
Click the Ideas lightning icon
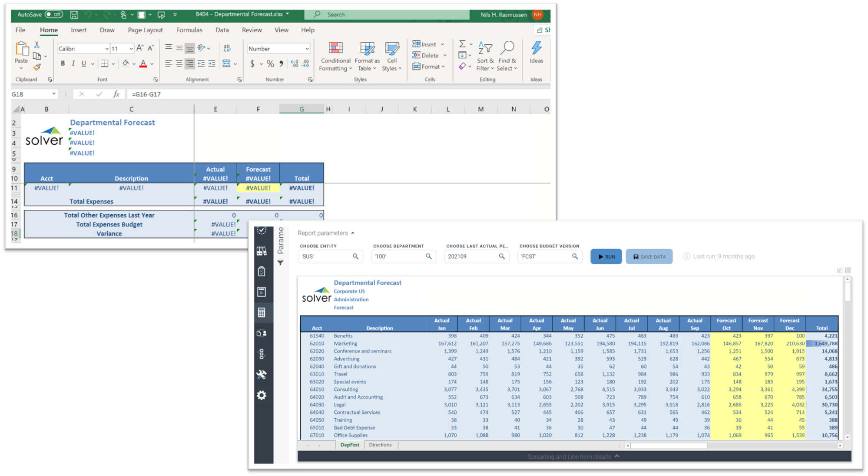pyautogui.click(x=536, y=48)
